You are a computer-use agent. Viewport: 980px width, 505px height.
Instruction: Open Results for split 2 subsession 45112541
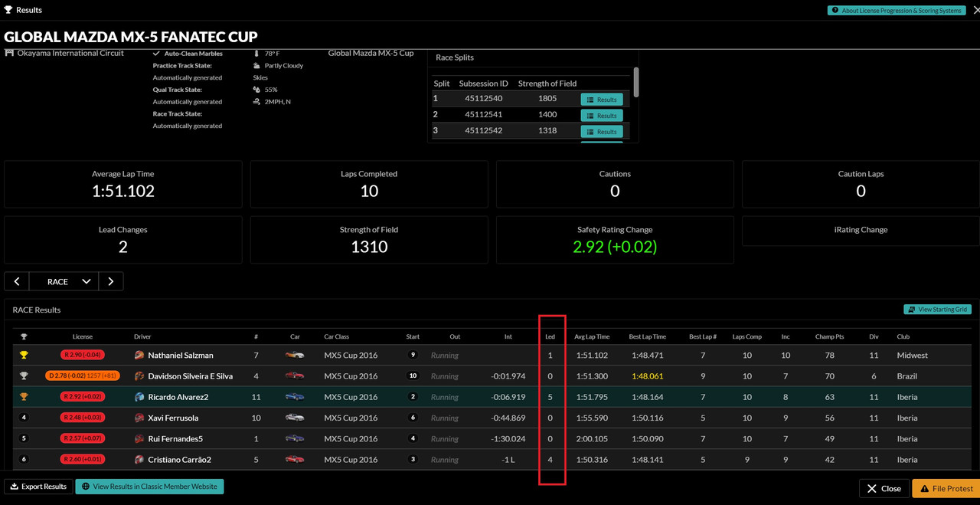click(602, 116)
